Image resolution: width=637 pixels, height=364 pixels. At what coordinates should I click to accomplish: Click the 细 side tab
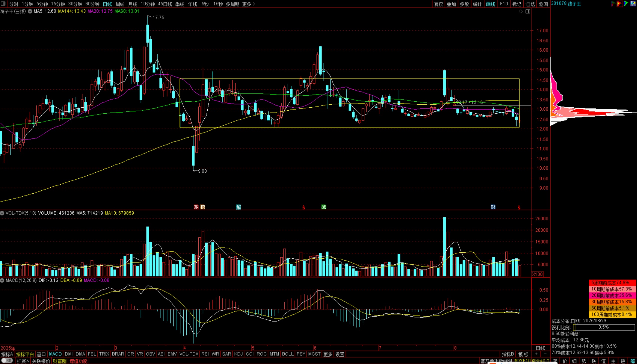[574, 361]
